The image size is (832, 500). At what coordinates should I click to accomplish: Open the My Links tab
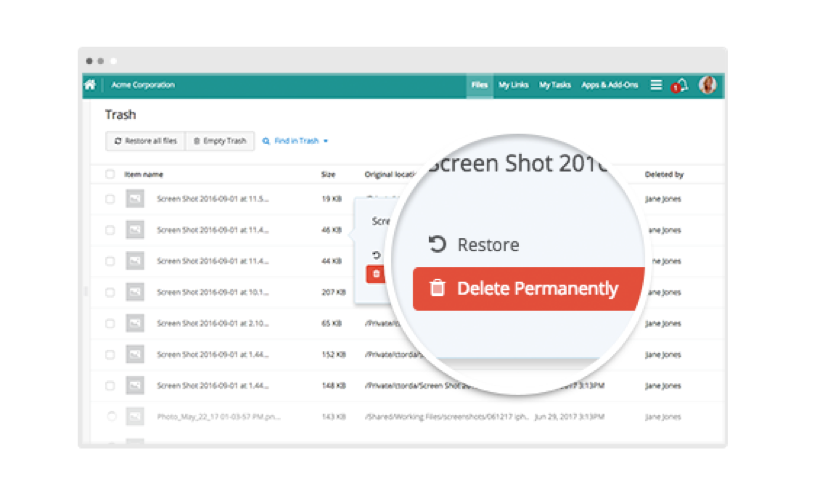513,85
